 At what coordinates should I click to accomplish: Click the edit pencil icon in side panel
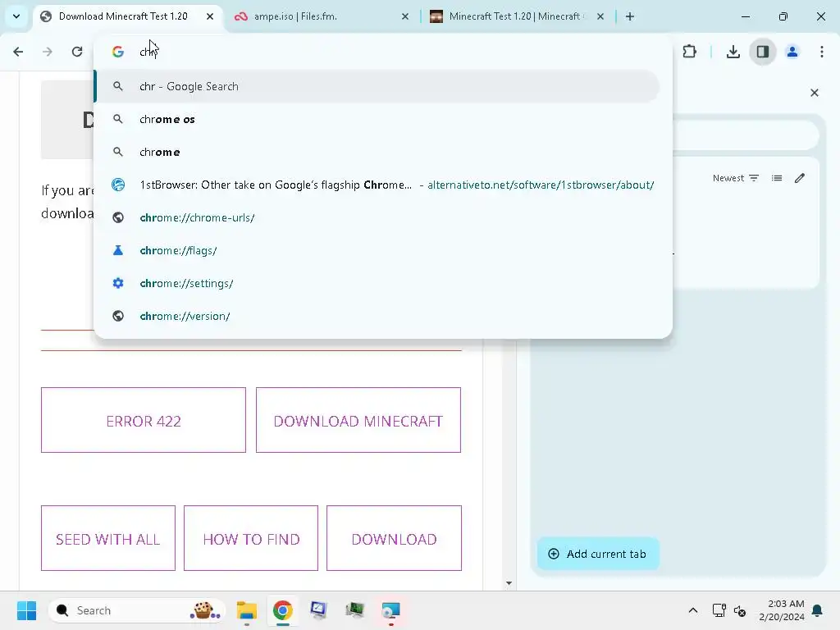point(800,178)
